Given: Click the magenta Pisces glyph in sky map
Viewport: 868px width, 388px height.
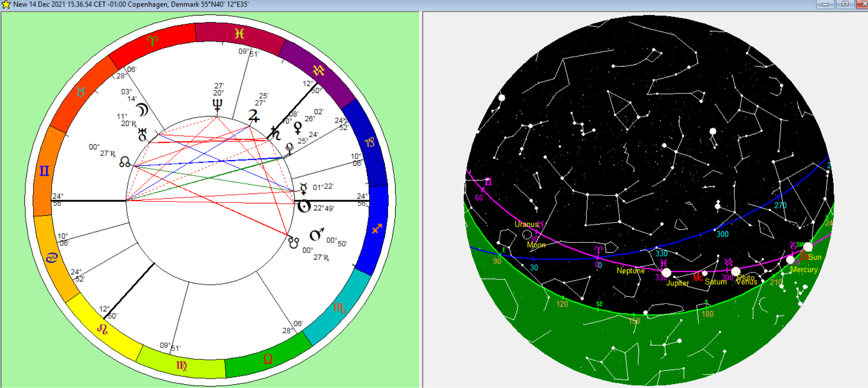Looking at the screenshot, I should click(663, 263).
